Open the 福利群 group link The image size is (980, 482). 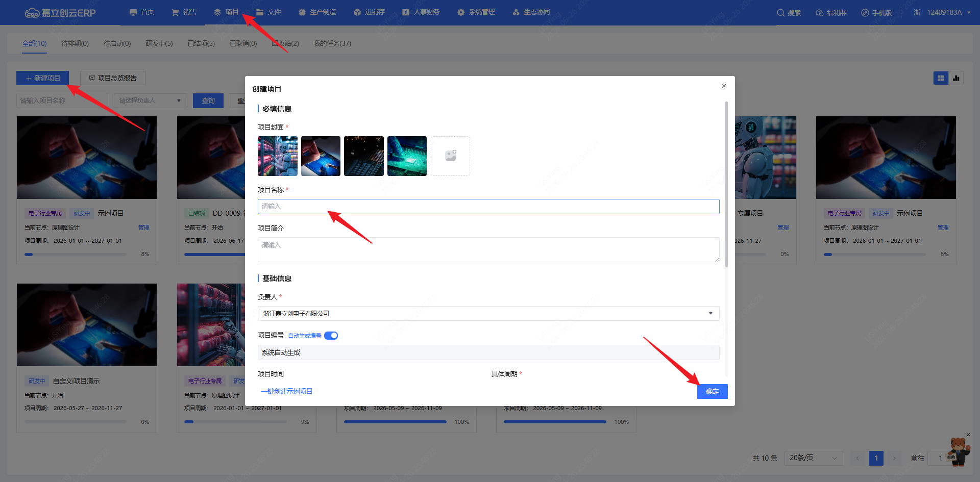tap(831, 13)
